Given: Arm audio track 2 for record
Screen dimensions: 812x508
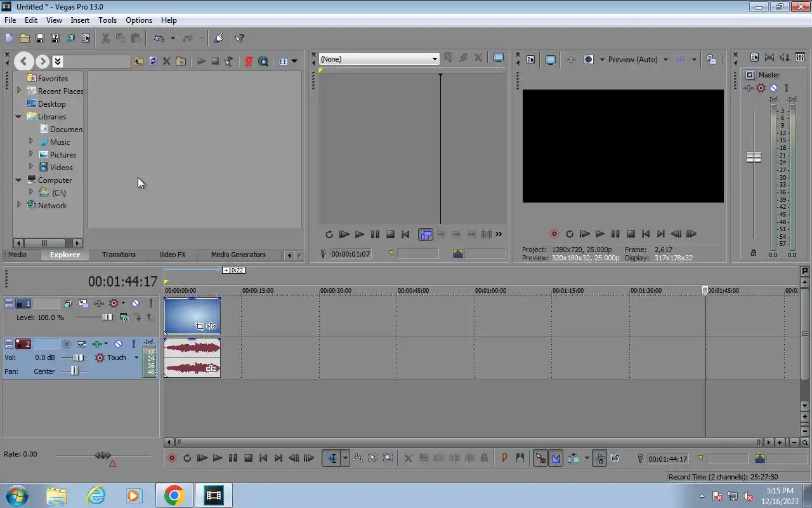Looking at the screenshot, I should click(x=67, y=344).
